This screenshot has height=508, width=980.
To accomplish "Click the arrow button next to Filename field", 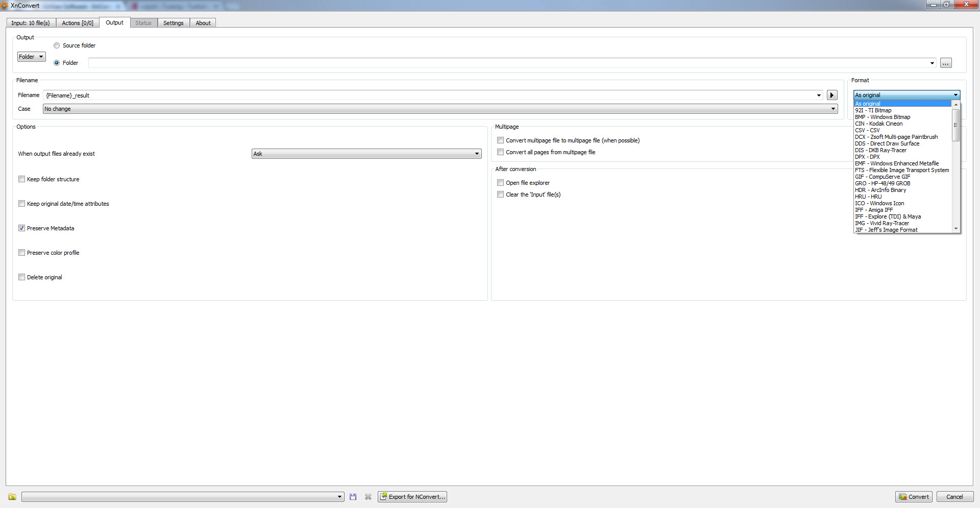I will tap(832, 95).
